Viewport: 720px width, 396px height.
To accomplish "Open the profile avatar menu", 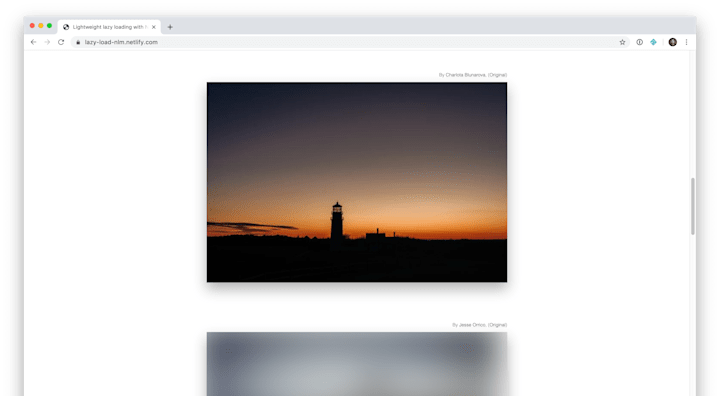I will pos(673,42).
